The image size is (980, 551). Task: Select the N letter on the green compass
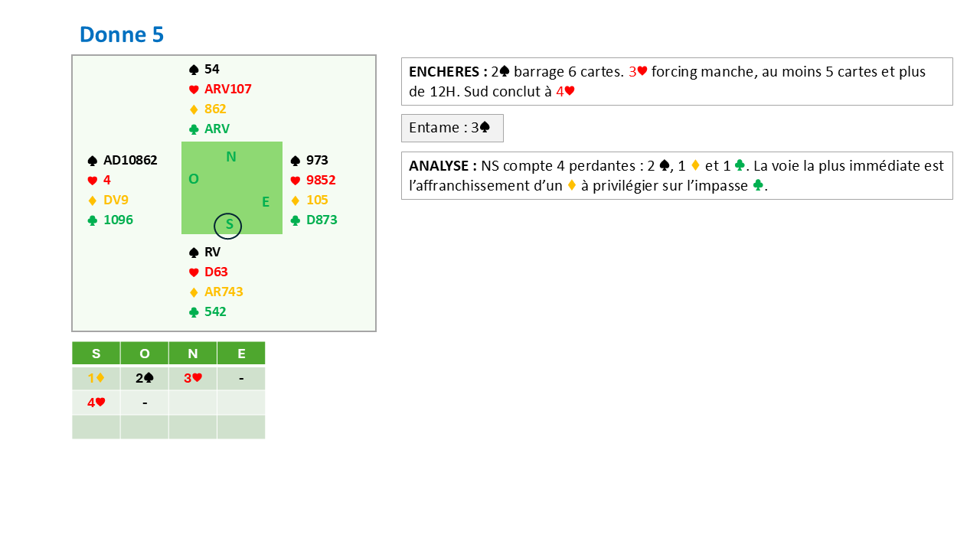[x=231, y=158]
